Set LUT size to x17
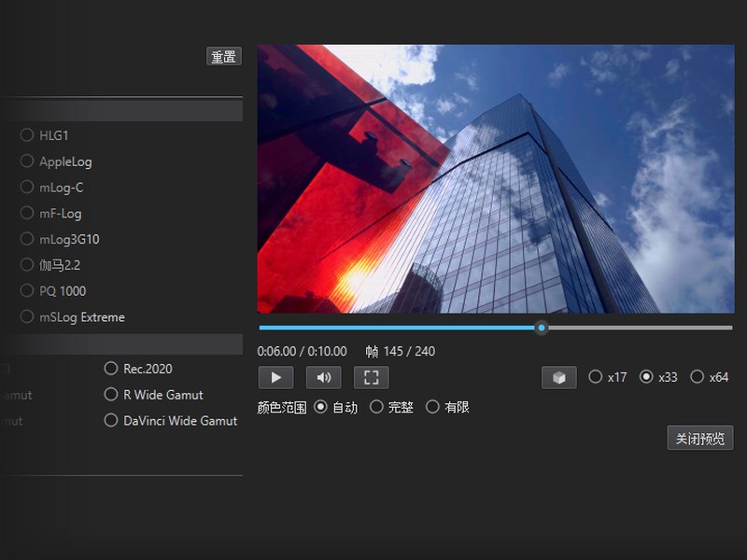 click(595, 377)
